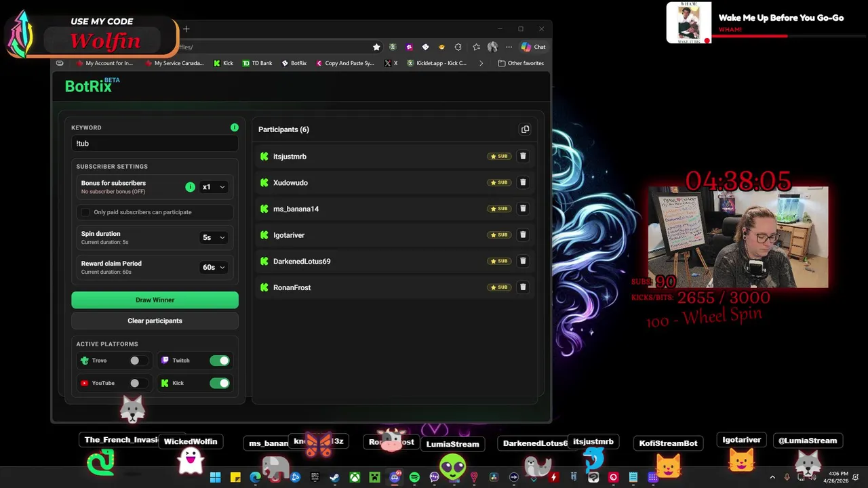Open the Kick bookmark

pyautogui.click(x=223, y=63)
